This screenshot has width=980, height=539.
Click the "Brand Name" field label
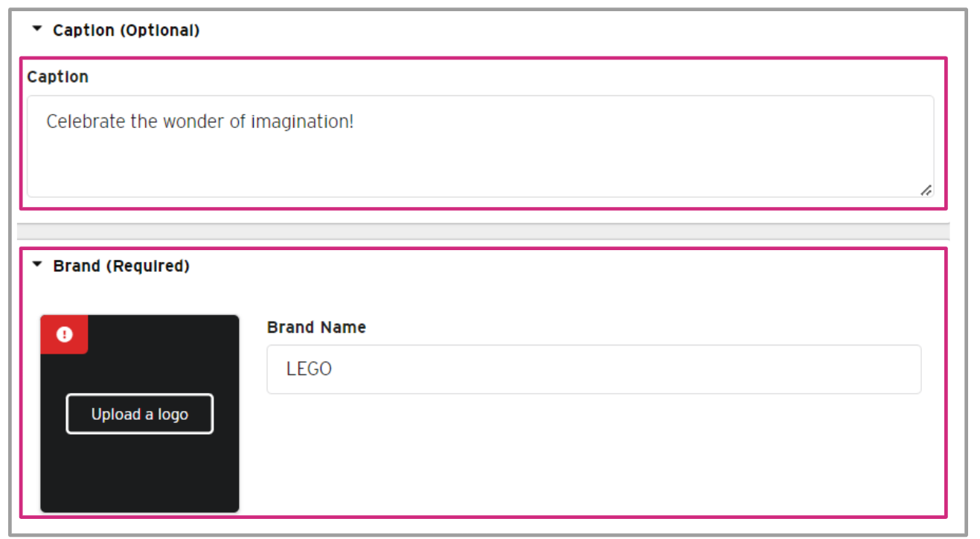316,328
